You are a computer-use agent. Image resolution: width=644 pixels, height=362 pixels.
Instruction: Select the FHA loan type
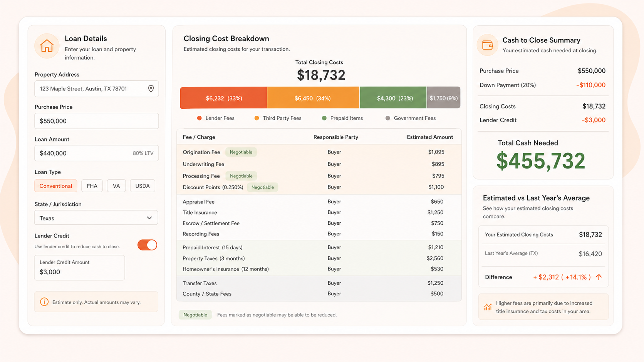92,186
